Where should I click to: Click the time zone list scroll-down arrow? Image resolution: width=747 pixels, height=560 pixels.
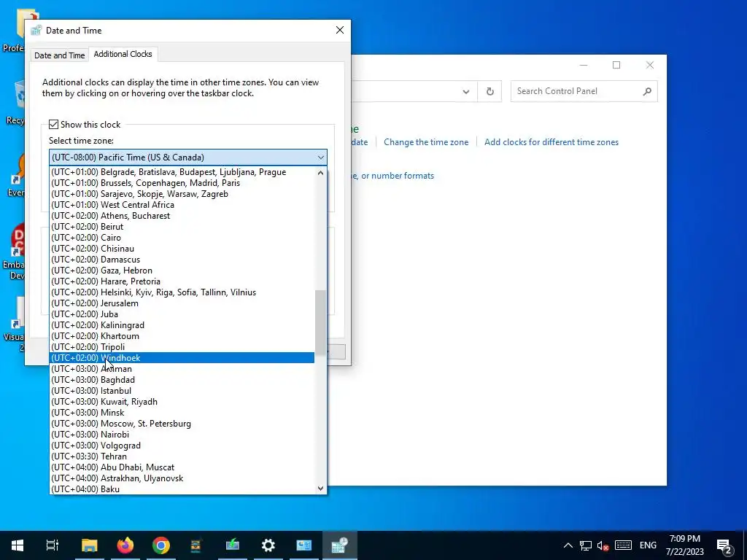coord(320,488)
